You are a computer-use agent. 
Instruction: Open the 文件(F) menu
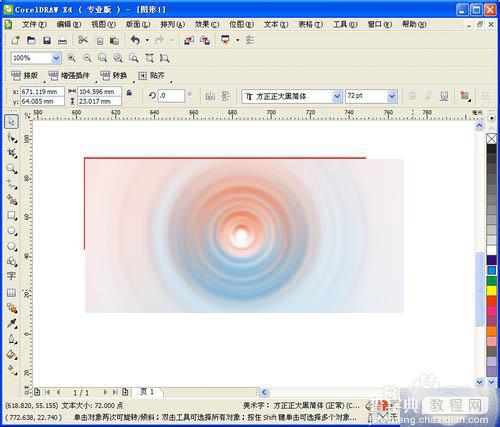click(x=34, y=24)
